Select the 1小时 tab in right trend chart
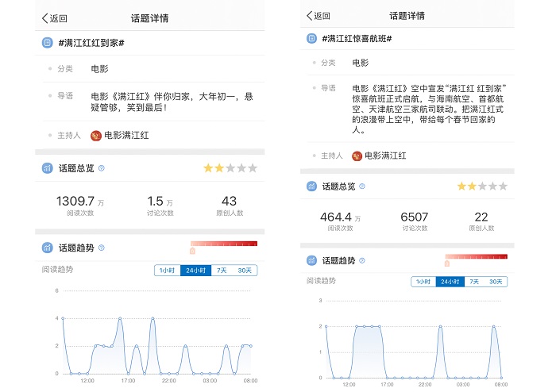 (423, 282)
